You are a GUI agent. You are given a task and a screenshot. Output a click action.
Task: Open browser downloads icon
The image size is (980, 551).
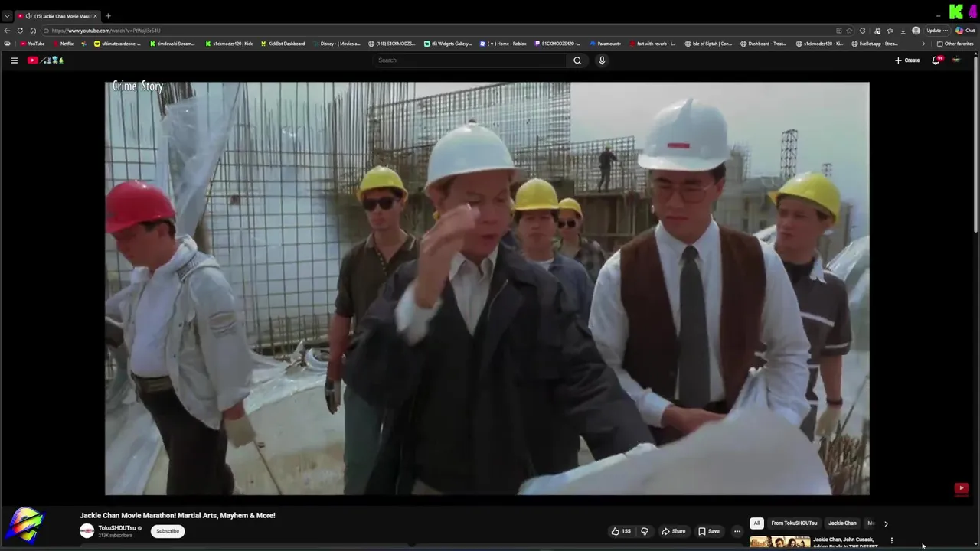[903, 31]
